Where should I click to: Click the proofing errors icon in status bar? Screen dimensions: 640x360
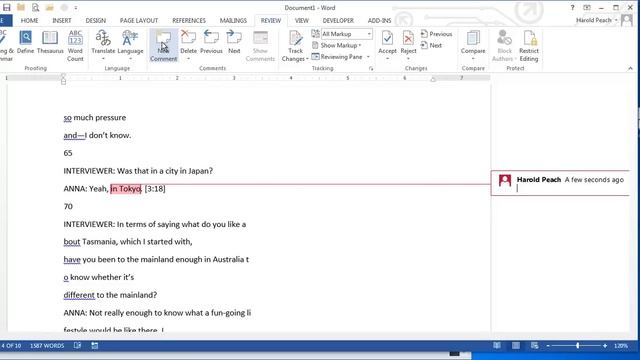pos(77,346)
